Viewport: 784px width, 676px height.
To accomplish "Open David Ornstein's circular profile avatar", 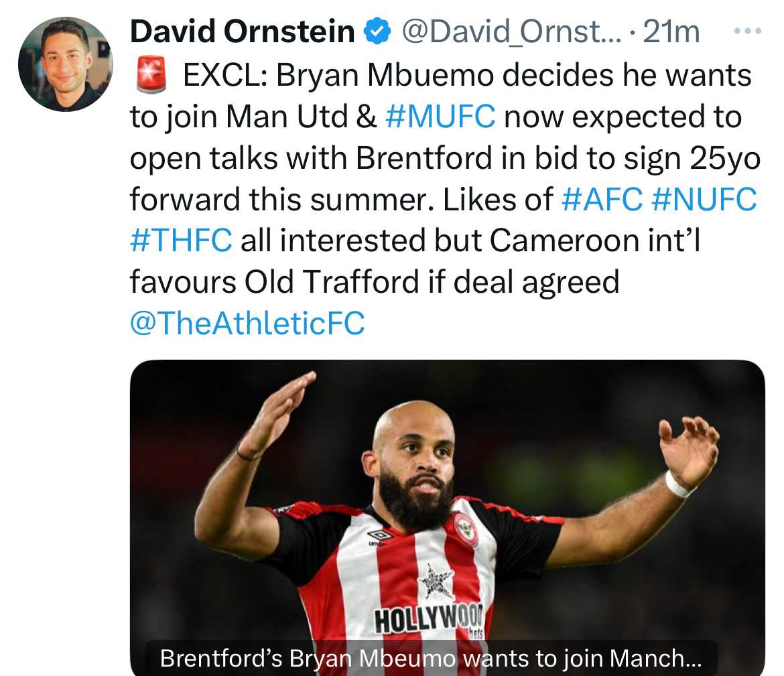I will pyautogui.click(x=66, y=64).
